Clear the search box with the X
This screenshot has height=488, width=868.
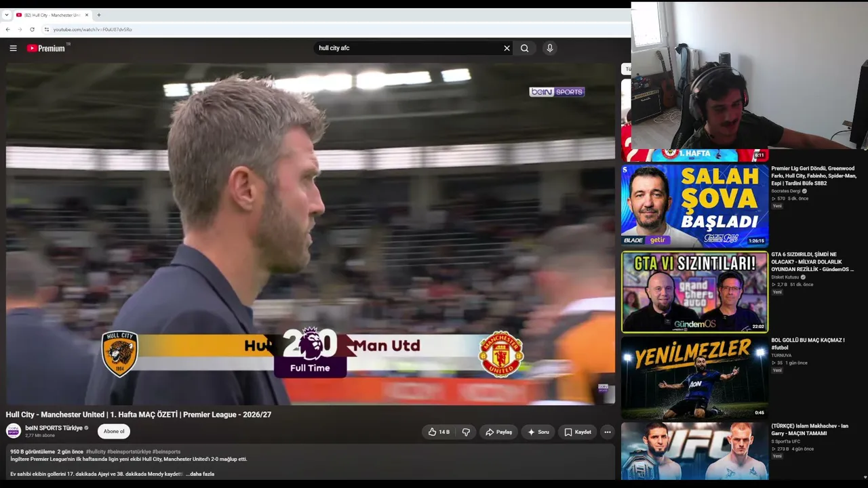[x=507, y=48]
